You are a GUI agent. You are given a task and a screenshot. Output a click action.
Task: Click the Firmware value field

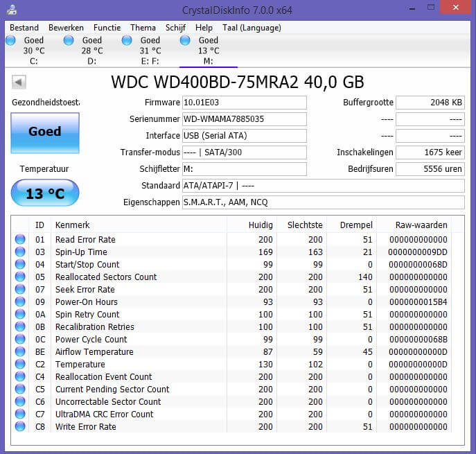point(243,103)
